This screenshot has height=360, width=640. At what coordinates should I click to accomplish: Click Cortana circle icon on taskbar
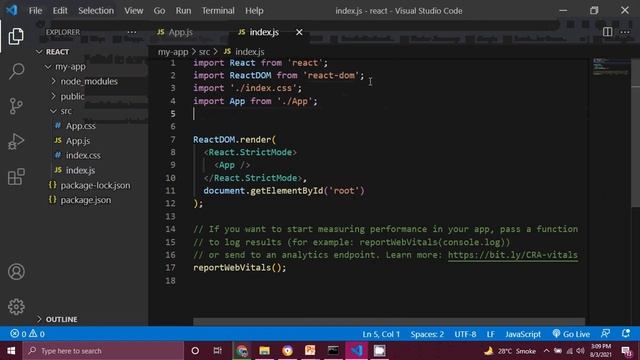[195, 351]
